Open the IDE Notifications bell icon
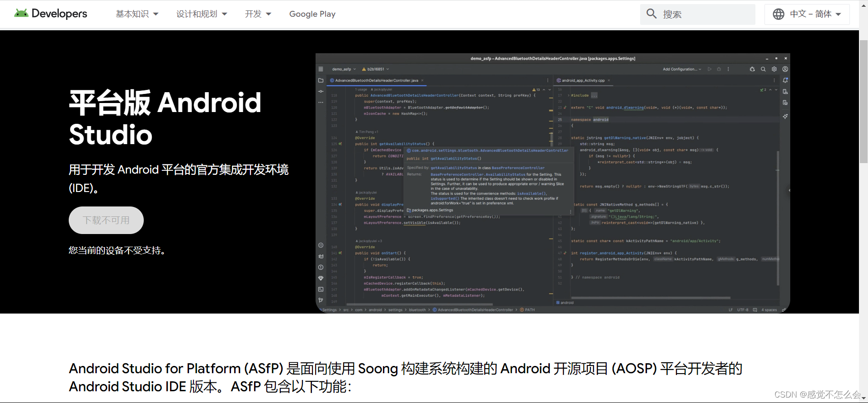This screenshot has width=868, height=403. coord(785,80)
